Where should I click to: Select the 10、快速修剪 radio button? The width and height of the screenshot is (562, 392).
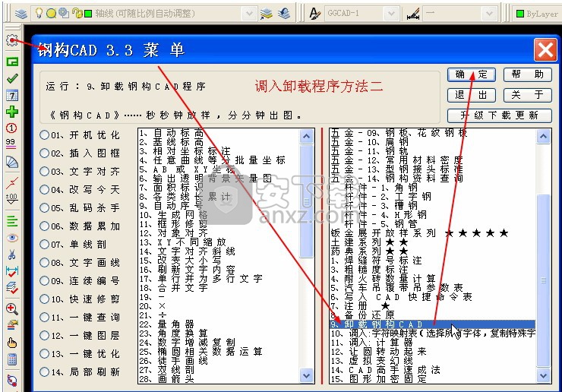(x=45, y=299)
